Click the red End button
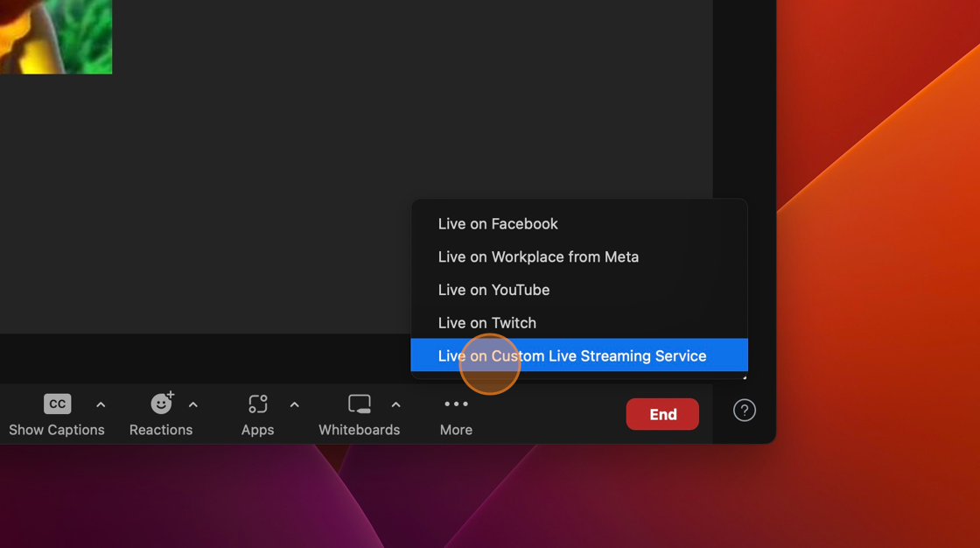Screen dimensions: 980x548 662,414
